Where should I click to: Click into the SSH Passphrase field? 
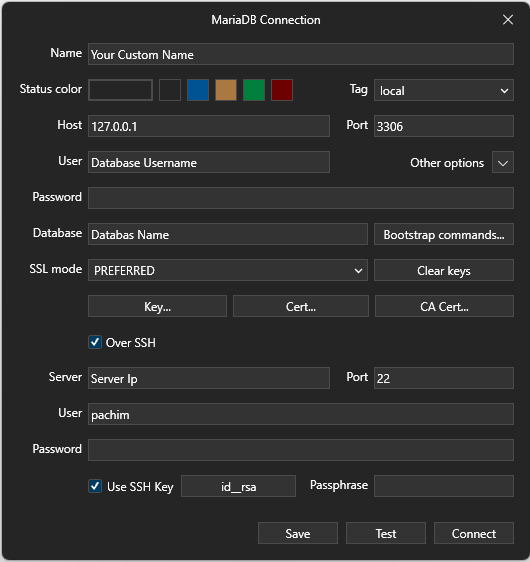point(444,486)
